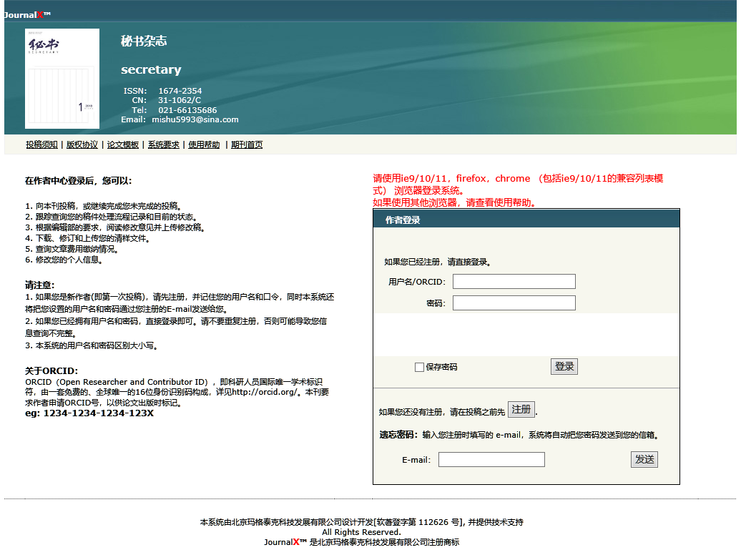Image resolution: width=741 pixels, height=560 pixels.
Task: Click the 如果您已经注册，请直接登录 text
Action: (x=438, y=262)
